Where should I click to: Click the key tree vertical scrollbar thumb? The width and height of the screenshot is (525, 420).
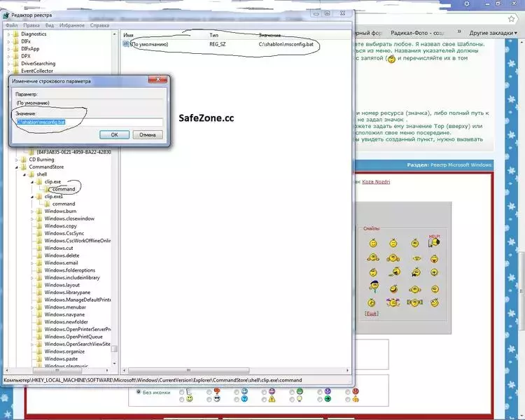(x=114, y=349)
